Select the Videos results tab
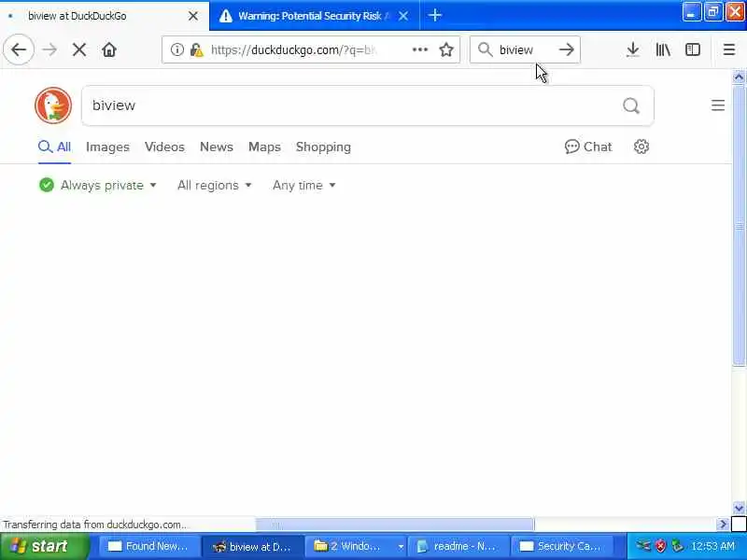Image resolution: width=747 pixels, height=560 pixels. [x=164, y=147]
